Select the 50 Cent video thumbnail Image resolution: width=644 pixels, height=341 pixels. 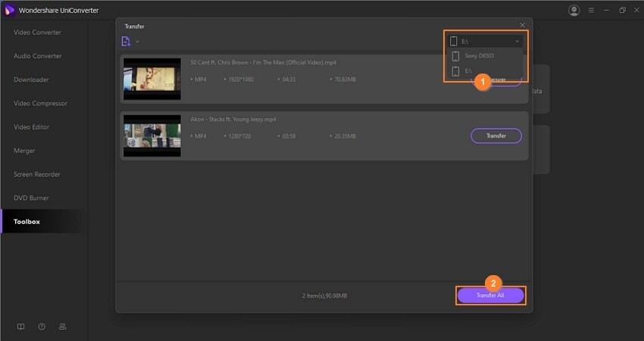pyautogui.click(x=152, y=79)
